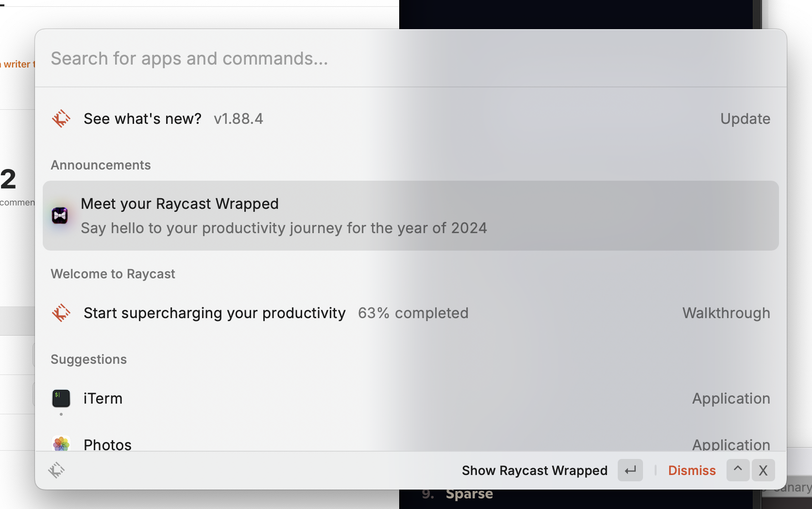Open the "See what's new?" update row

(x=410, y=119)
